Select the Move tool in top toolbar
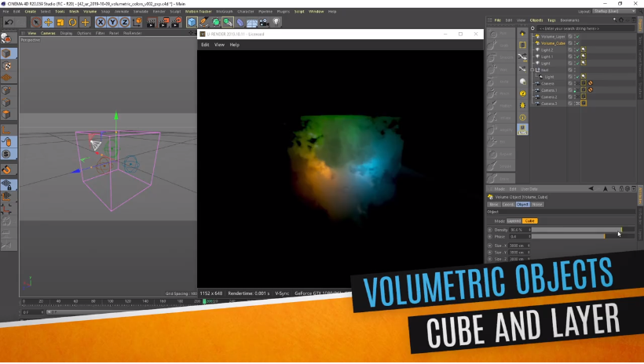 48,22
